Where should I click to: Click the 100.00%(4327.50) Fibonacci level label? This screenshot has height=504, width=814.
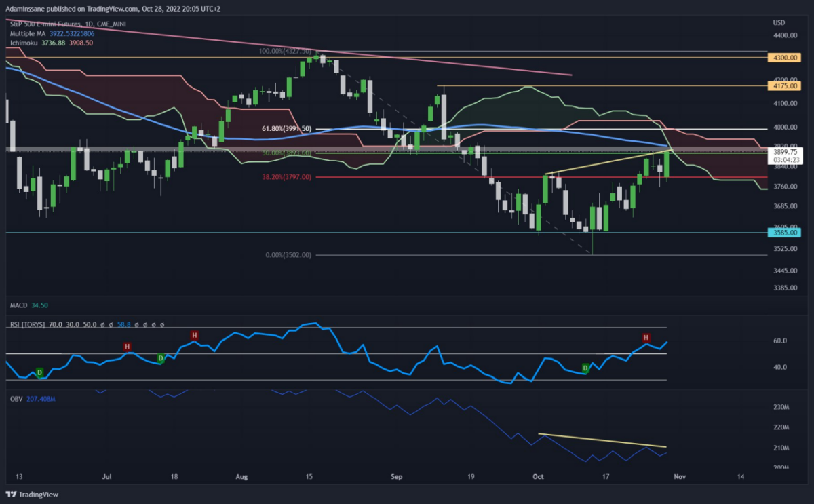coord(284,51)
